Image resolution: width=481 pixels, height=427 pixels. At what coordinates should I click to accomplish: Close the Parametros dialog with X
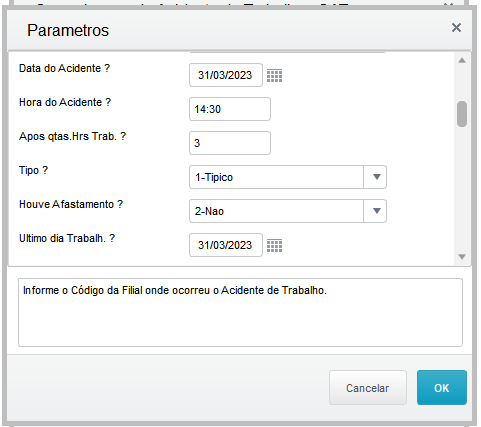click(456, 28)
